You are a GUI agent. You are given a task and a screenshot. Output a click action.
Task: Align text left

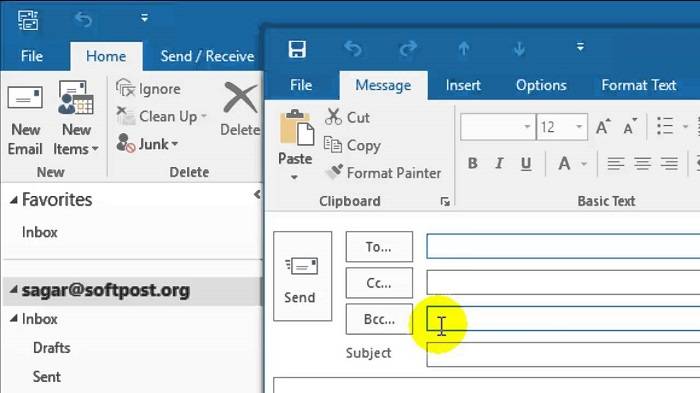coord(616,163)
